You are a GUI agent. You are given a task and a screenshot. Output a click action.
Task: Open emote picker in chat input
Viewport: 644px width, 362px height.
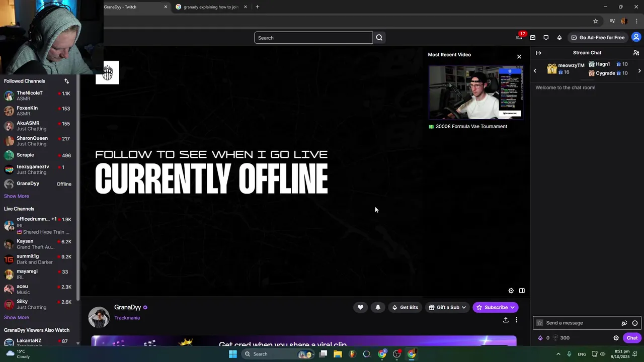tap(635, 323)
